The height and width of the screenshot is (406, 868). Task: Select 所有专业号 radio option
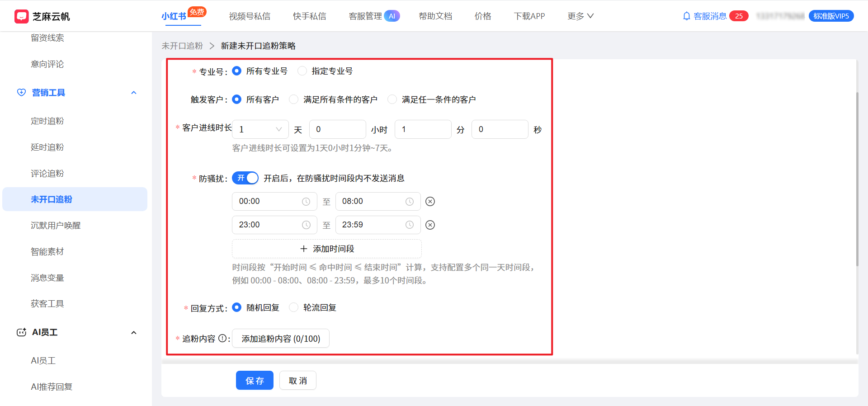click(x=236, y=71)
